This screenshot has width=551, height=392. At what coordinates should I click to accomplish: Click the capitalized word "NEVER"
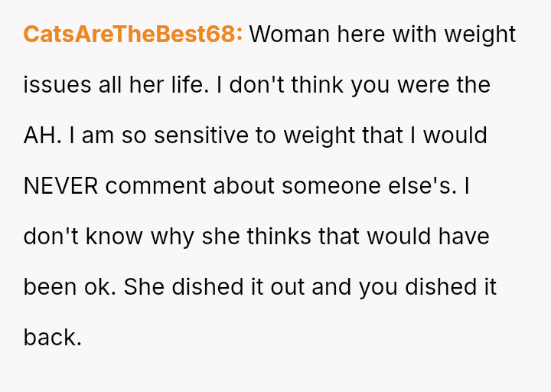[x=61, y=186]
